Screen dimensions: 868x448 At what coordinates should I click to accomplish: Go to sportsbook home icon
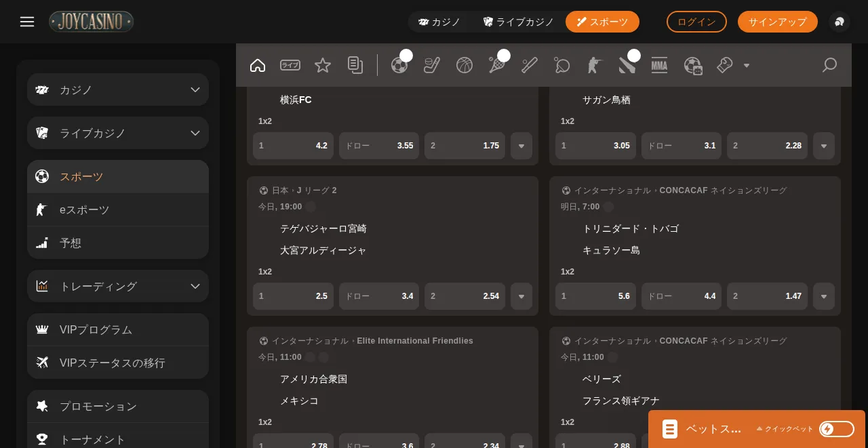(x=258, y=65)
